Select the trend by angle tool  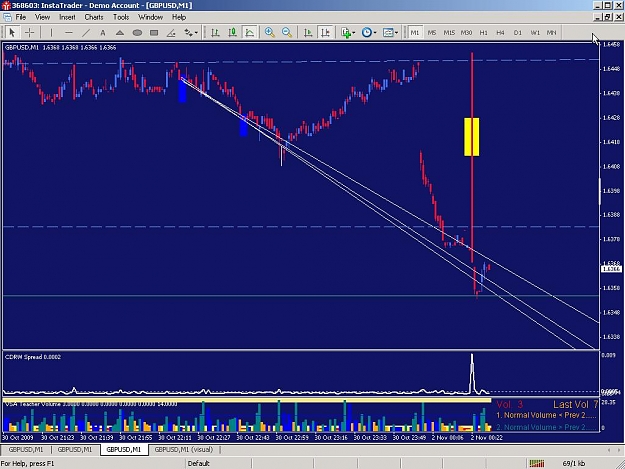pos(171,33)
